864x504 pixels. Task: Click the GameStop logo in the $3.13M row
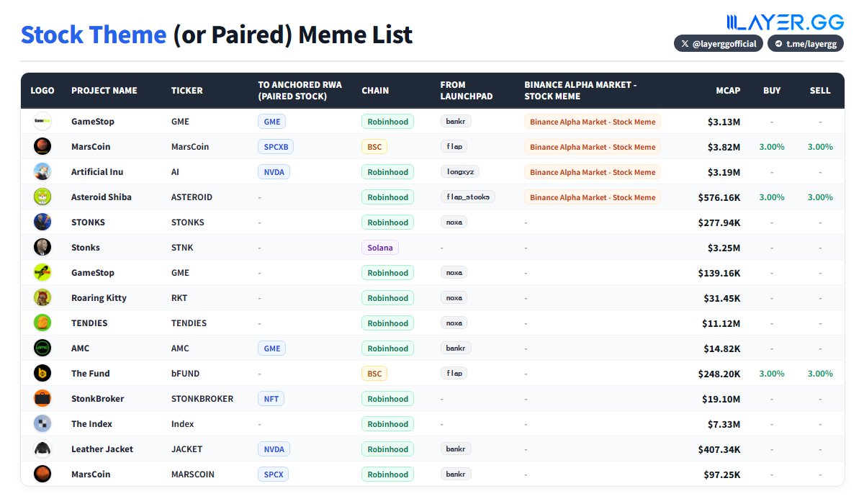tap(42, 122)
